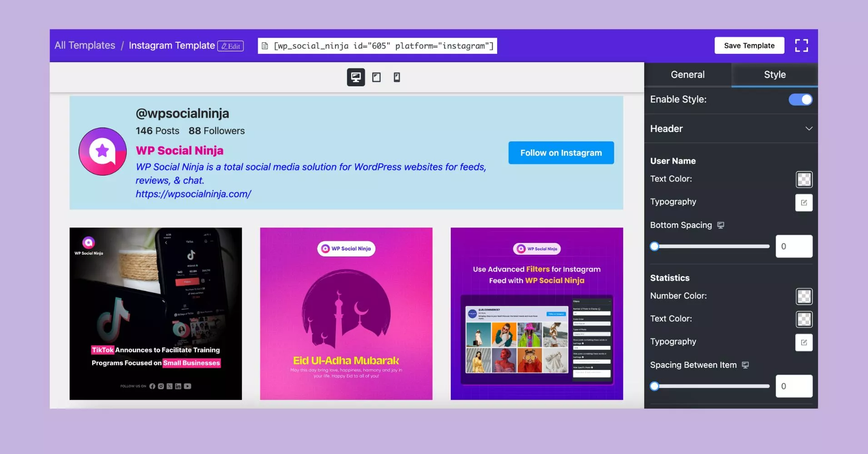Viewport: 868px width, 454px height.
Task: Toggle the Enable Style switch
Action: click(800, 99)
